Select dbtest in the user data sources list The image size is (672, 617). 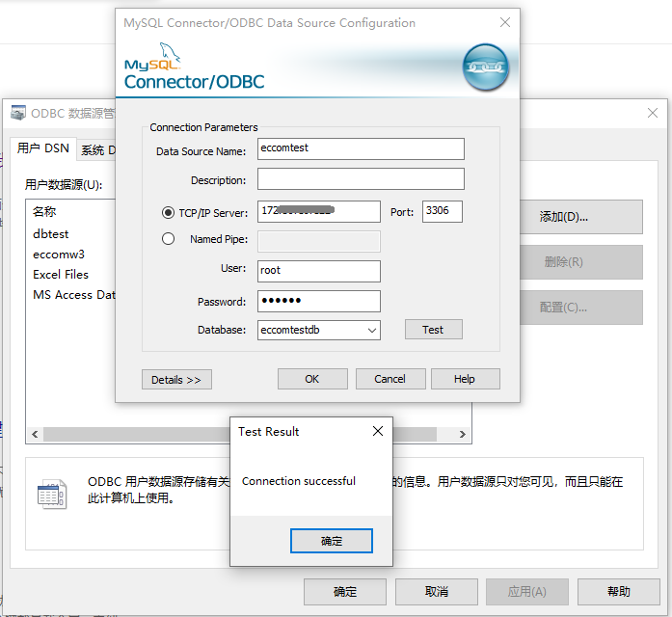click(x=50, y=234)
